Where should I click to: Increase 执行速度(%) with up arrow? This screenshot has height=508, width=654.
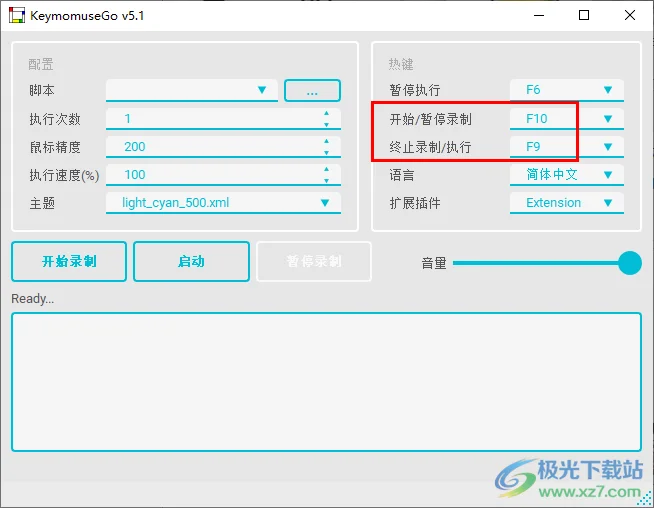coord(327,169)
